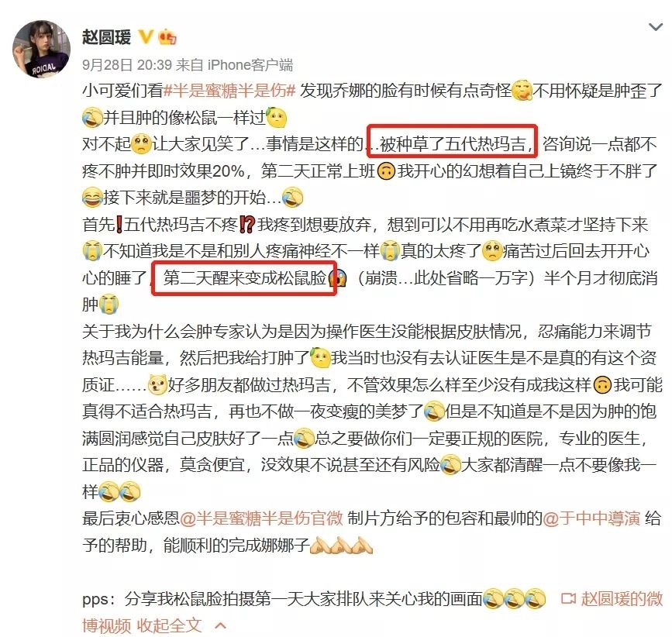
Task: Click the red exclamation mark emoji
Action: coord(119,225)
